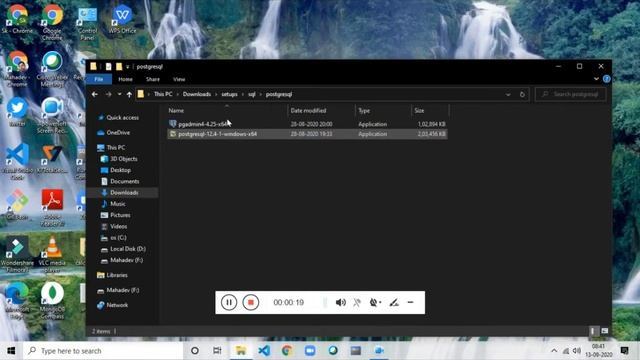Click the Search postgresql box
The width and height of the screenshot is (640, 360).
(x=571, y=94)
